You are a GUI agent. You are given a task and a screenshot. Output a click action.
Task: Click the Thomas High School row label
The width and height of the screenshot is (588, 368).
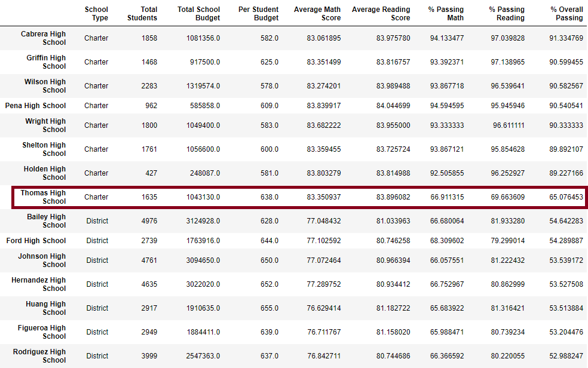click(43, 197)
